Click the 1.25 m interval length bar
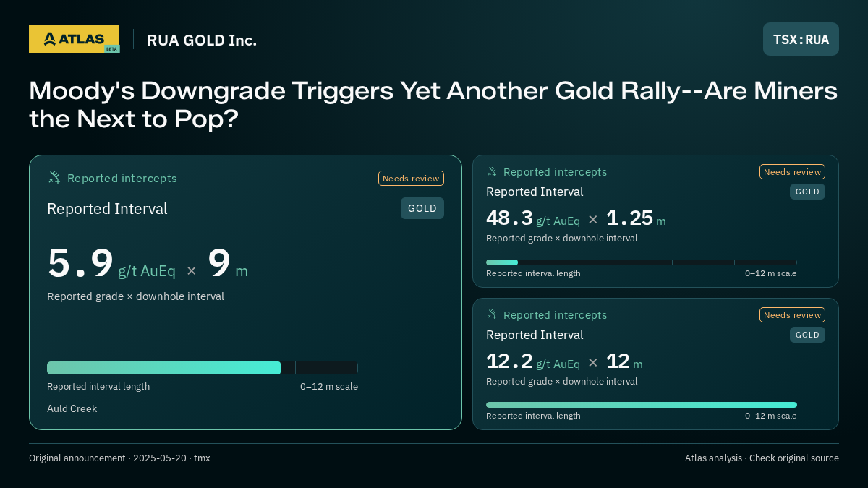Viewport: 868px width, 488px height. [642, 262]
